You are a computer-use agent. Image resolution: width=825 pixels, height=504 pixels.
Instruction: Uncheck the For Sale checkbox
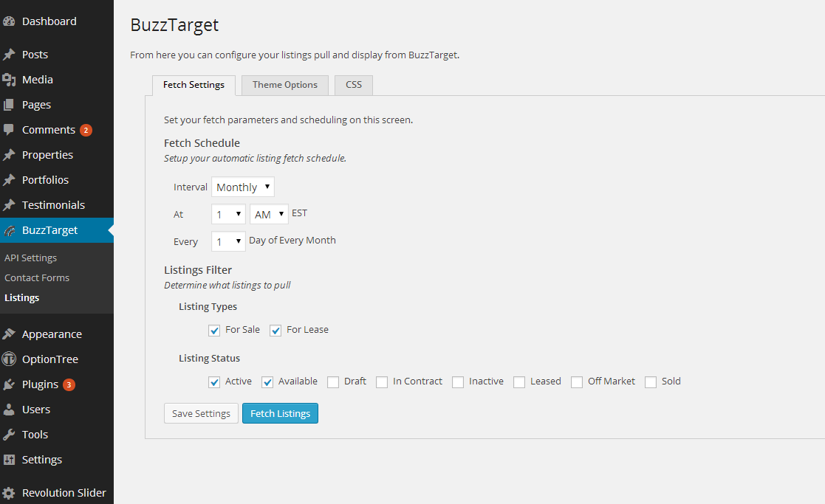[x=214, y=331]
